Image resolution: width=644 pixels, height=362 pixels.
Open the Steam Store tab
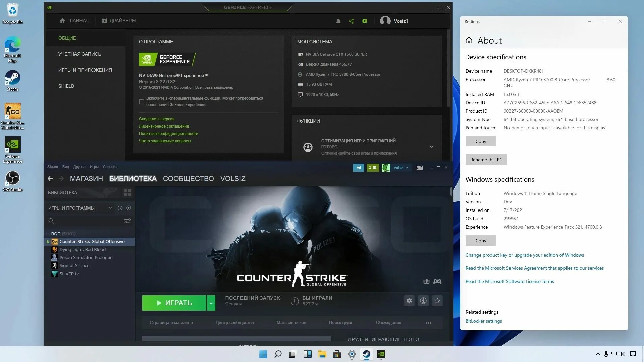point(86,179)
